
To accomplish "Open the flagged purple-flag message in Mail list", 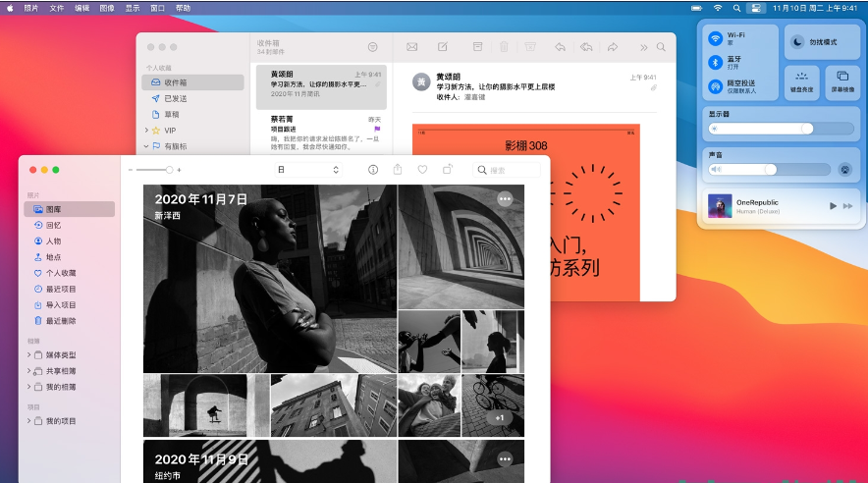I will click(321, 133).
